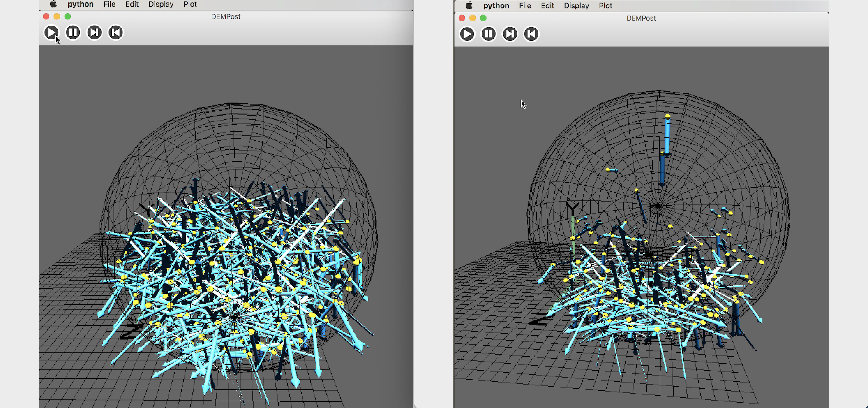Step forward one frame in right DEMPost window

point(510,34)
